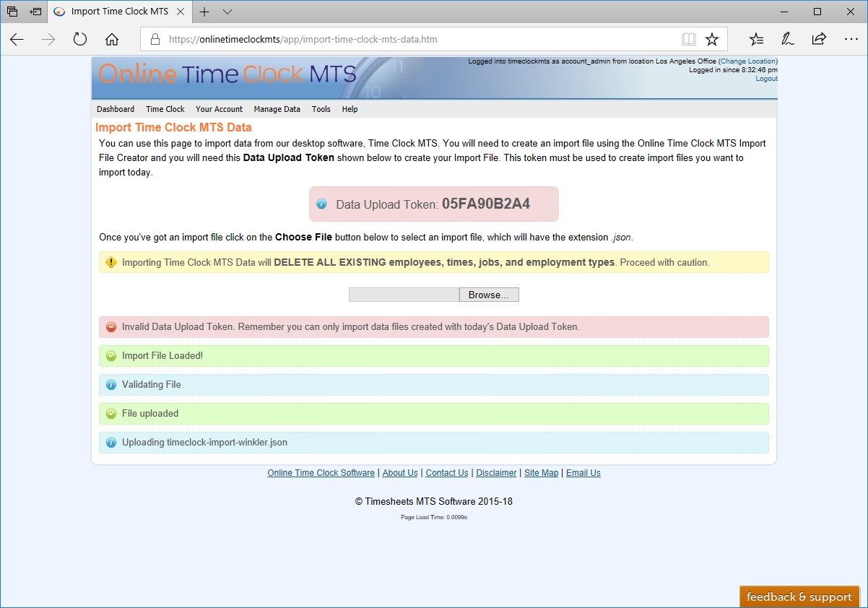Click the Timesheets MTS Software copyright text
This screenshot has width=868, height=608.
click(434, 501)
